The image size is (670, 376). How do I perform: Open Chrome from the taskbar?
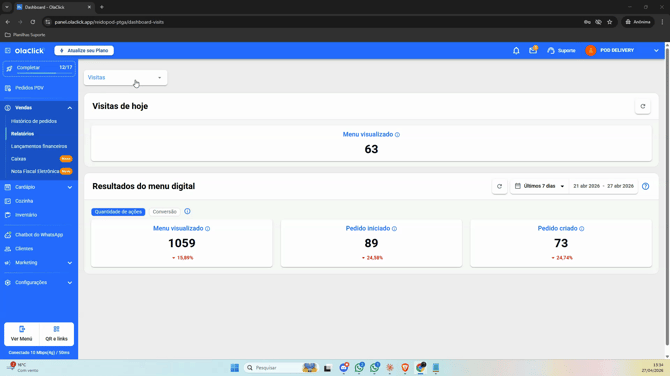[x=421, y=368]
